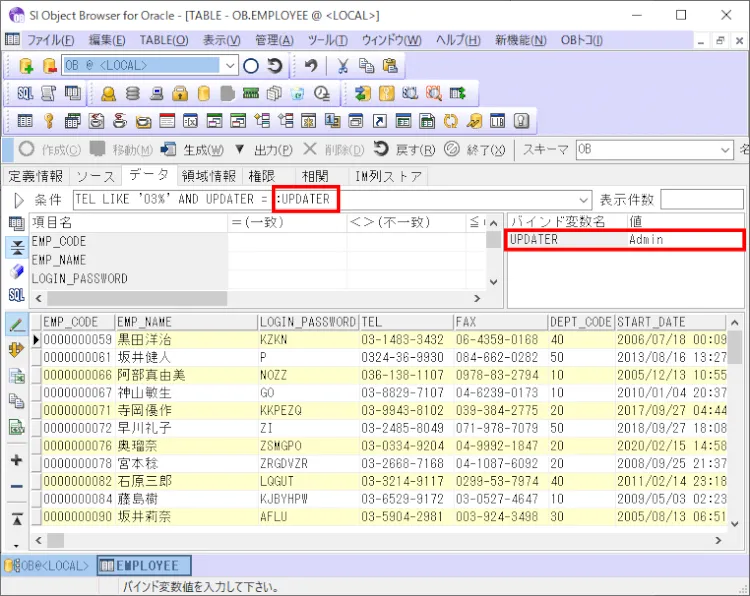Click the 戻す(R) button
The height and width of the screenshot is (596, 750).
point(404,150)
